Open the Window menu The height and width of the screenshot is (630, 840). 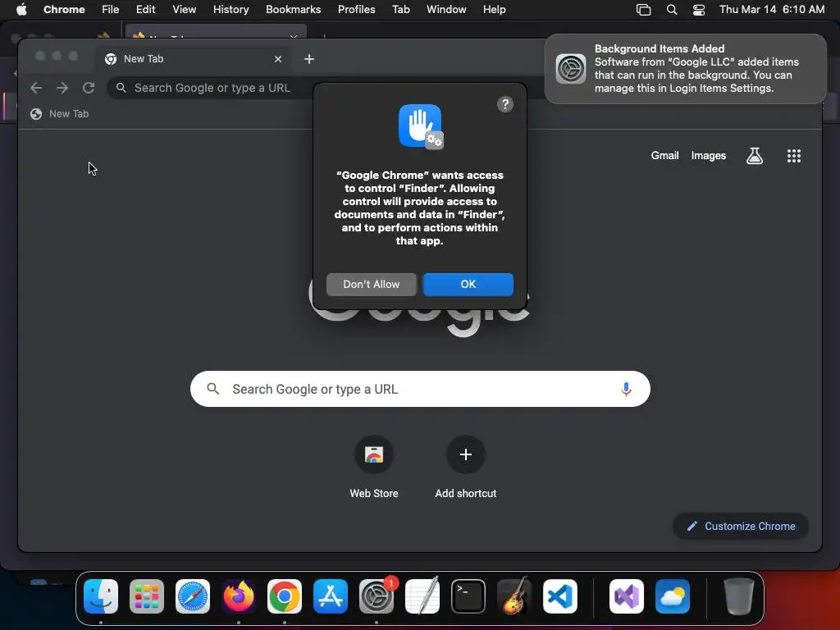pyautogui.click(x=446, y=10)
